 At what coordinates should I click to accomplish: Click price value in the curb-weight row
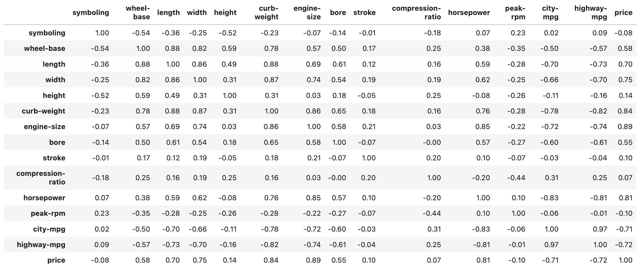pos(625,111)
